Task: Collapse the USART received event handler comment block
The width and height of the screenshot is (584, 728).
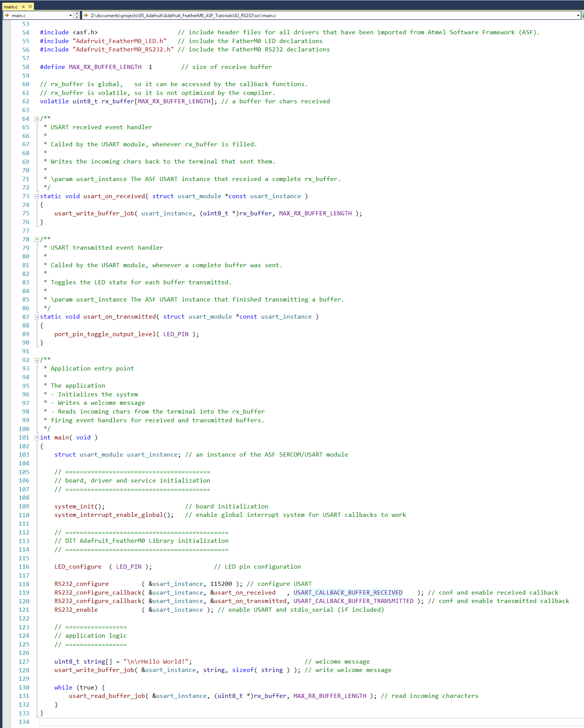Action: (37, 119)
